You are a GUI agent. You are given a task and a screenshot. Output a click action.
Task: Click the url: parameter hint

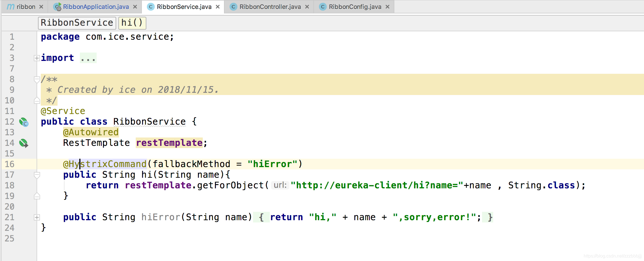[280, 185]
